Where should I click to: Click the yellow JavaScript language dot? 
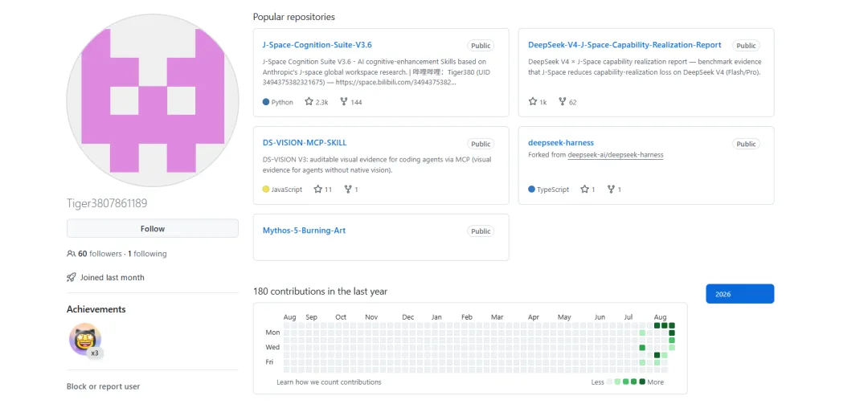[266, 190]
